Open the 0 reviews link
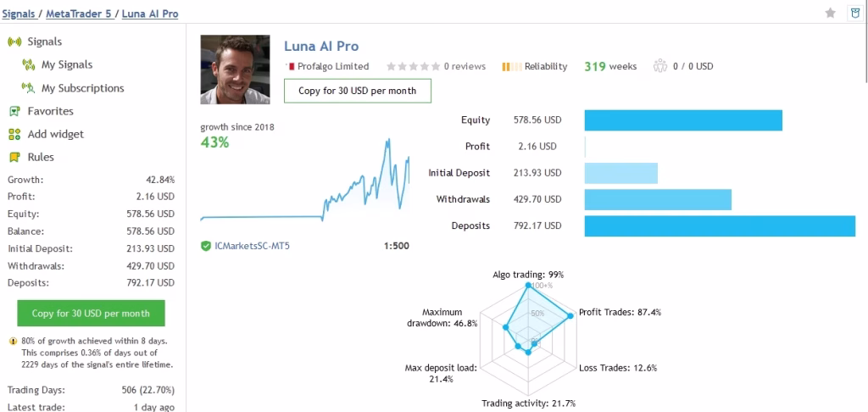Viewport: 868px width, 412px height. [464, 66]
